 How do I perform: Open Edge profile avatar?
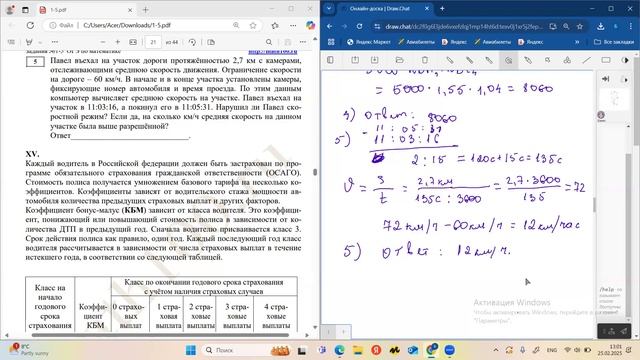click(x=10, y=10)
